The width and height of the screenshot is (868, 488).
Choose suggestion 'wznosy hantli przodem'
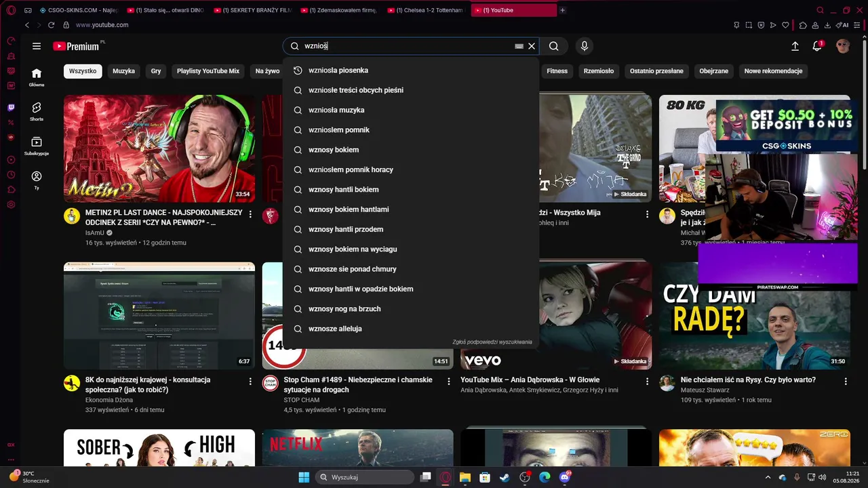pyautogui.click(x=411, y=229)
